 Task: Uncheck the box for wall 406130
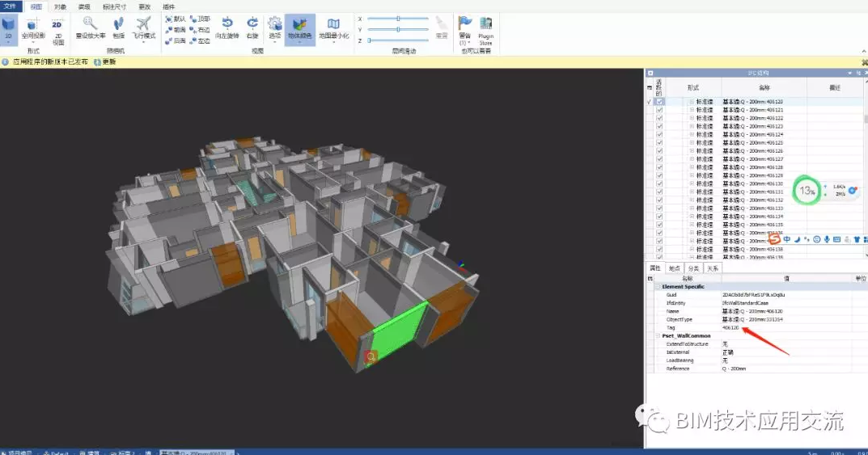pos(659,183)
